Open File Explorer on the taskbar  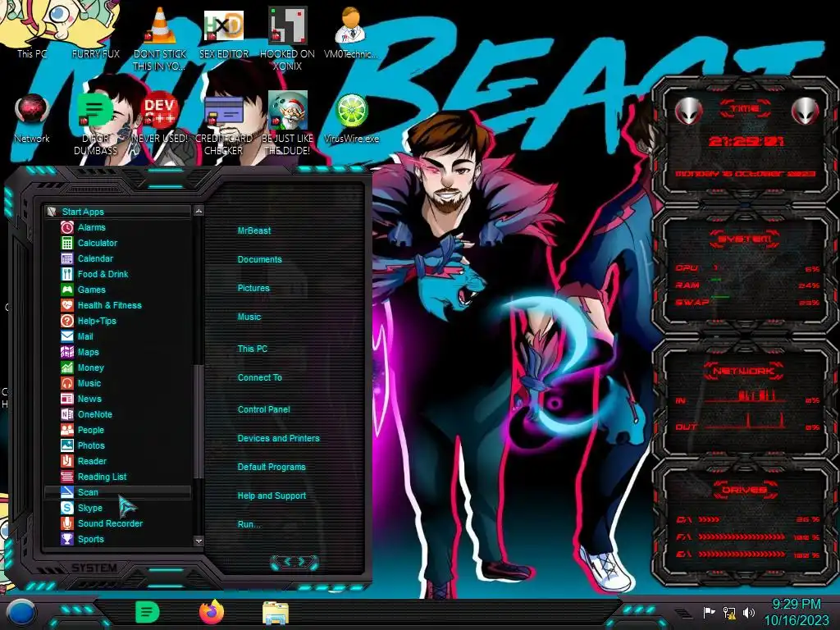(276, 613)
